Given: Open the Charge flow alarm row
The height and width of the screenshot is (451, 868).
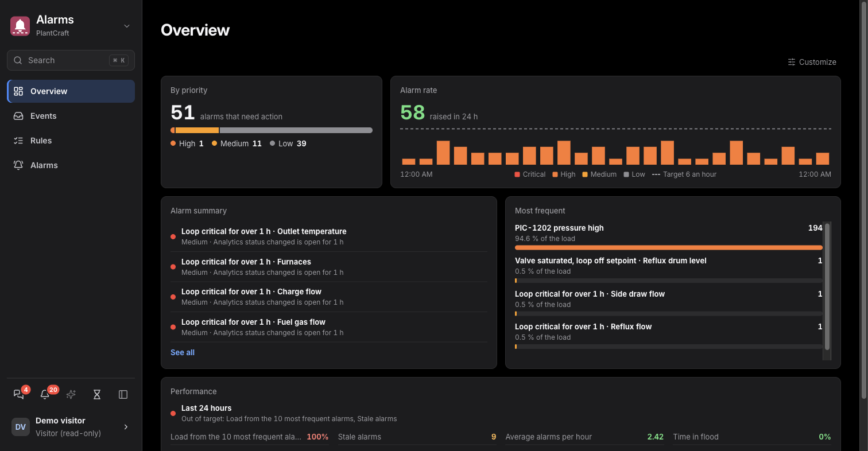Looking at the screenshot, I should pyautogui.click(x=328, y=297).
